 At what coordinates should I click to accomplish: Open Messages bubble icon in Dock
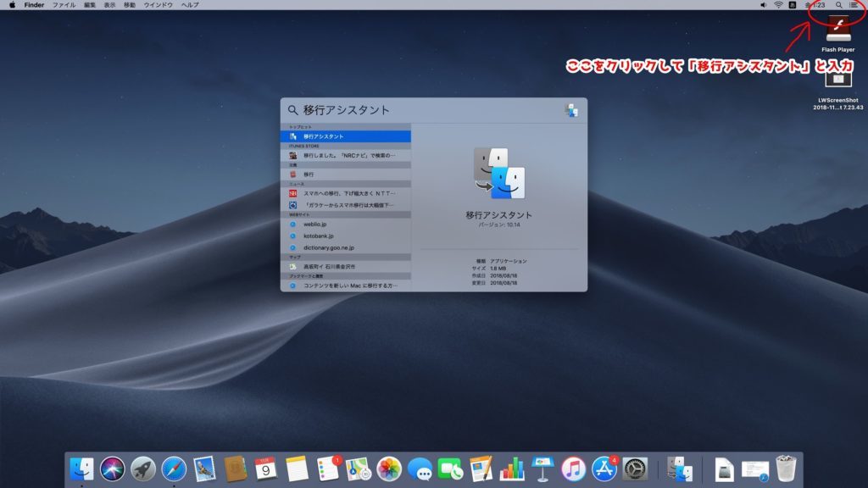[x=420, y=469]
